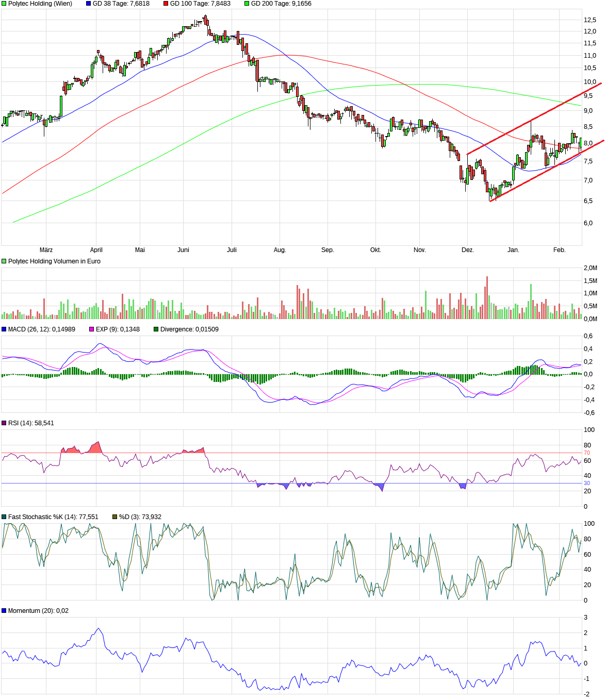Click the 'Mai' month axis label

click(140, 250)
